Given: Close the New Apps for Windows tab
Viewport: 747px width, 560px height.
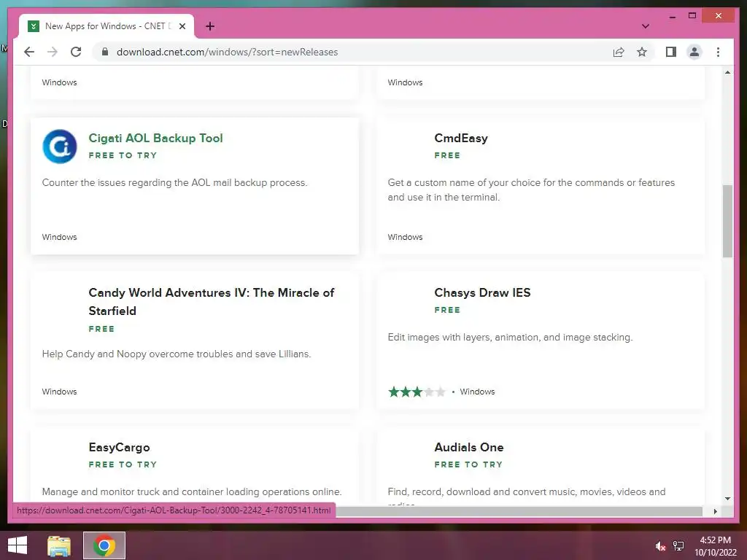Looking at the screenshot, I should click(x=182, y=26).
